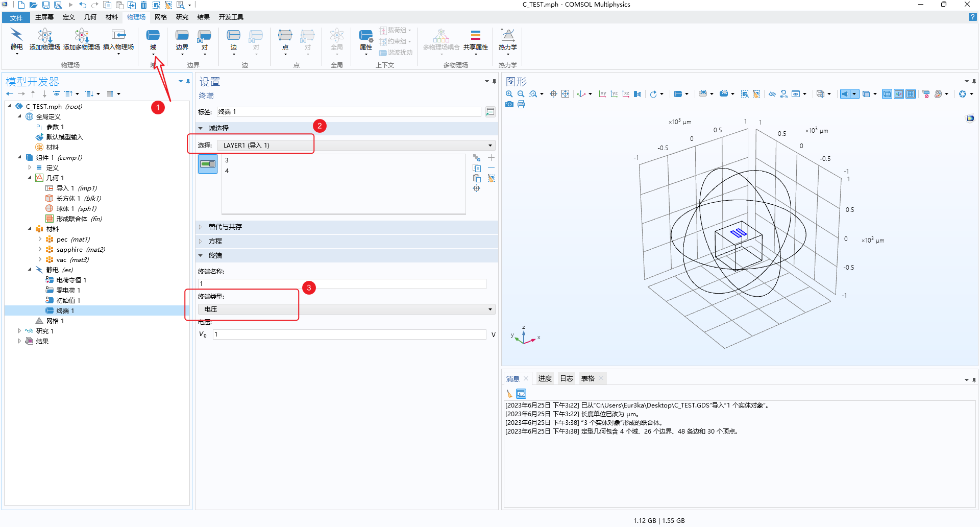Collapse the 静电 (es) tree node

30,270
